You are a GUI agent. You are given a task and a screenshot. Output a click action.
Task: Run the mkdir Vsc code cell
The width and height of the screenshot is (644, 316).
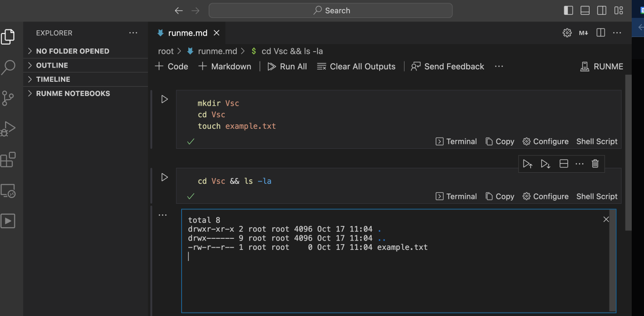pos(165,99)
